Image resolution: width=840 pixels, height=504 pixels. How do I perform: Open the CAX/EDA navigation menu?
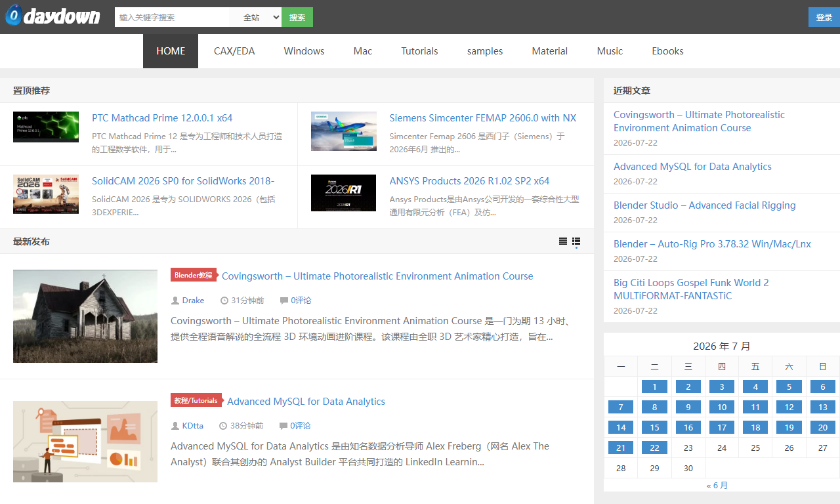coord(234,51)
